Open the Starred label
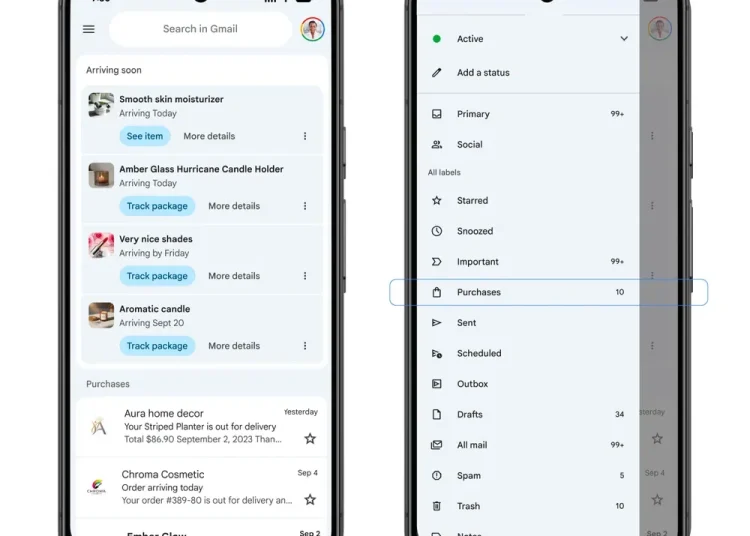Viewport: 750px width, 536px height. click(x=473, y=200)
